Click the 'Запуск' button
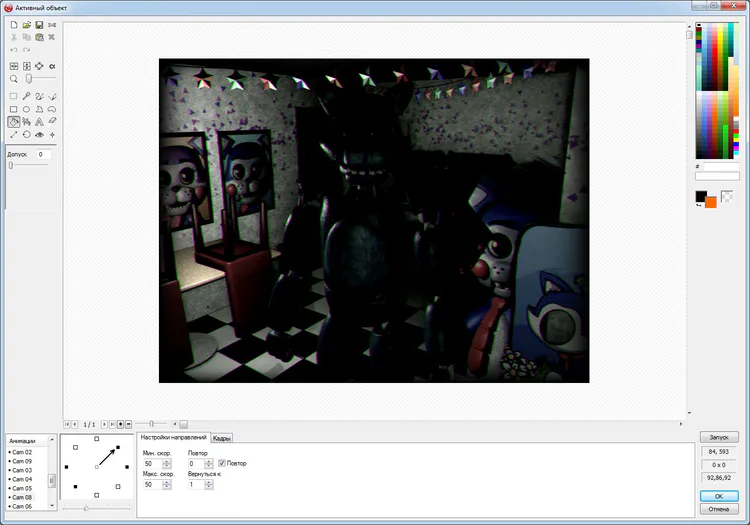 719,437
